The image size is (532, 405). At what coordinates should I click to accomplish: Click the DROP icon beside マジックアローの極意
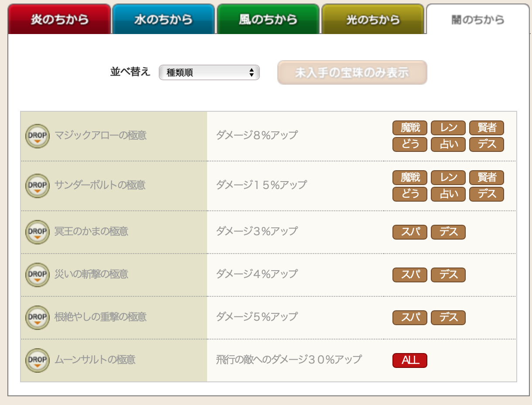(37, 136)
